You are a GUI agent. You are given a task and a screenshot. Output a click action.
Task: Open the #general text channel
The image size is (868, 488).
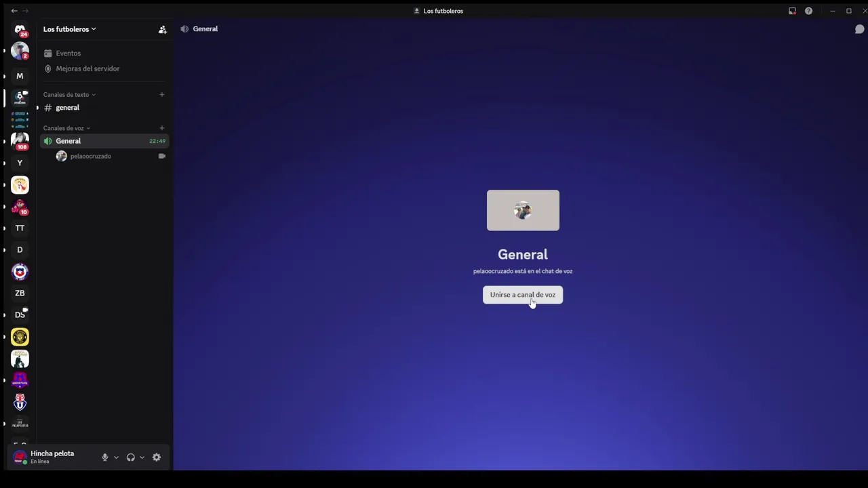104,108
